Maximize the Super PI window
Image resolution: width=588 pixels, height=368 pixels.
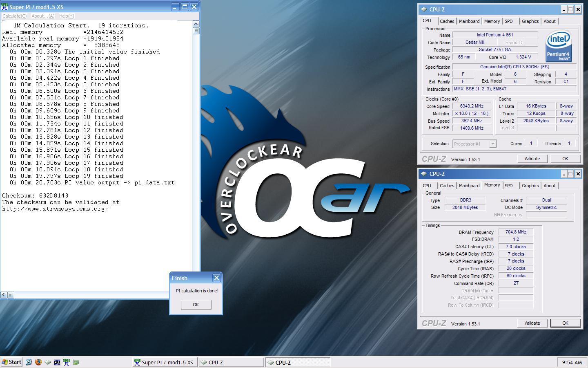[185, 7]
